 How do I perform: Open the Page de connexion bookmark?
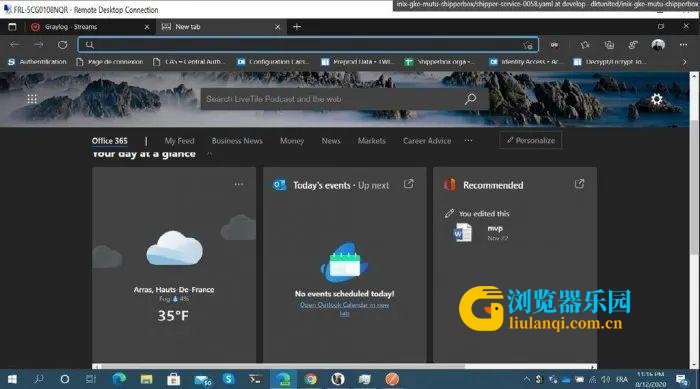[x=110, y=62]
